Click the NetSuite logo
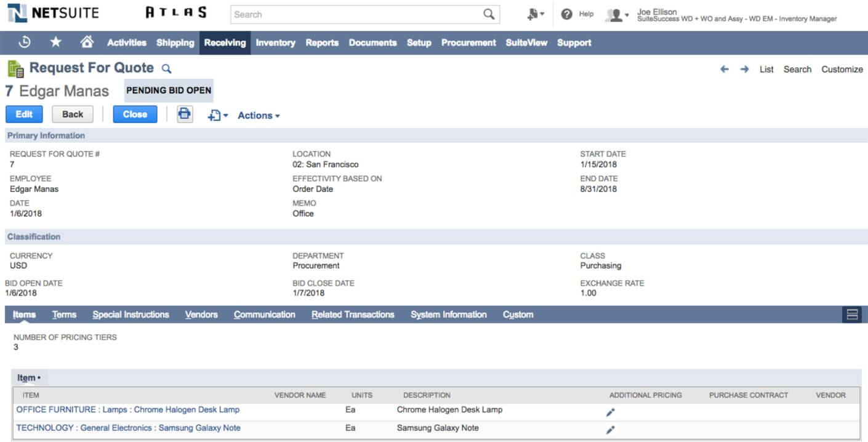The height and width of the screenshot is (442, 868). click(x=54, y=13)
